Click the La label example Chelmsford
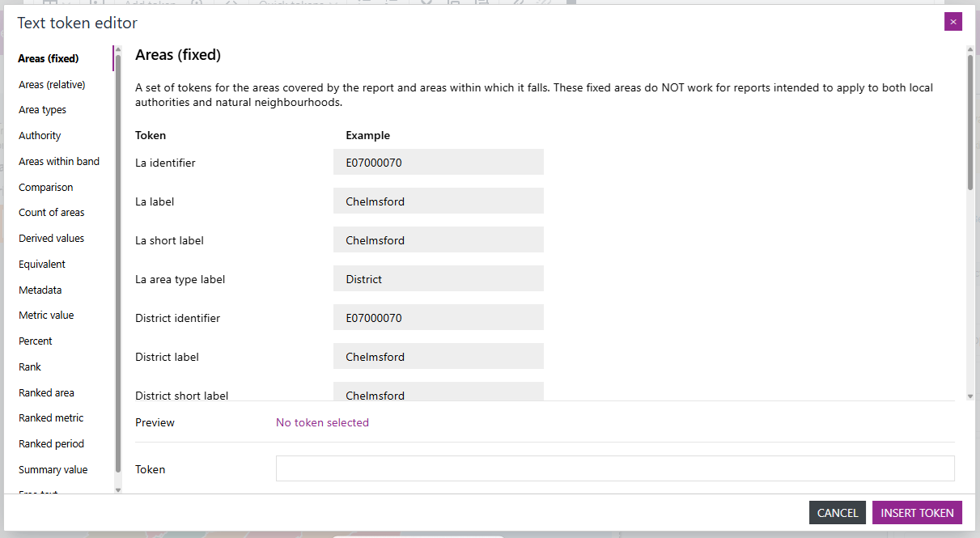Screen dimensions: 980x538 438,201
